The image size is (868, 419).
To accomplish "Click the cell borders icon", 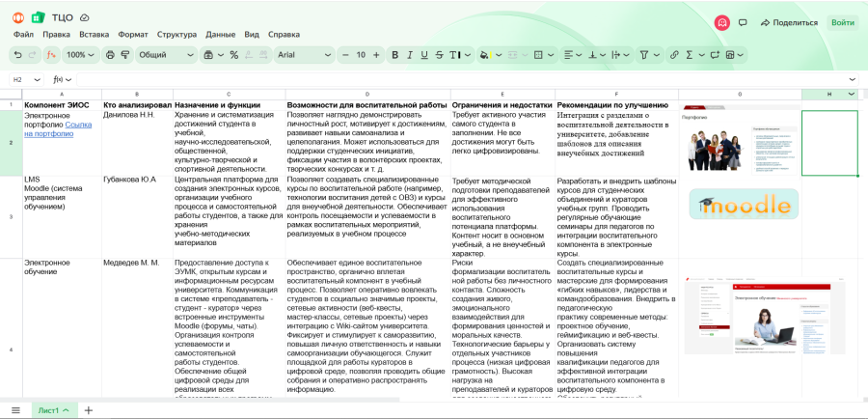I will (538, 55).
